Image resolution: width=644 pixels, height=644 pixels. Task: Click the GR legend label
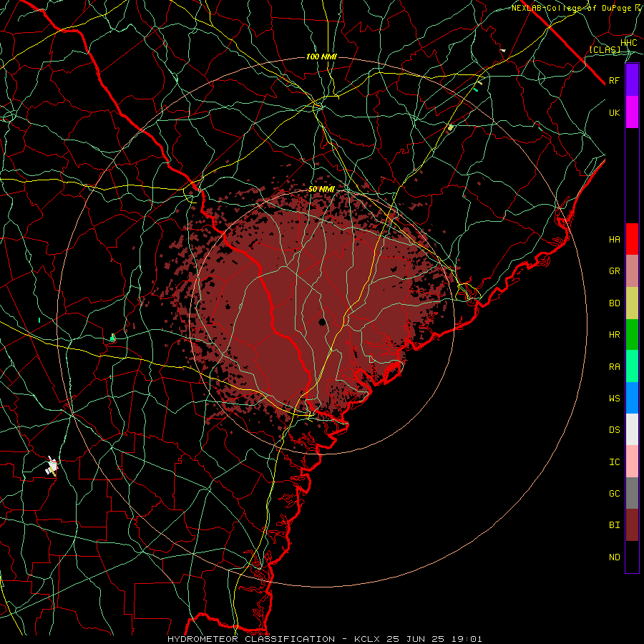click(614, 271)
